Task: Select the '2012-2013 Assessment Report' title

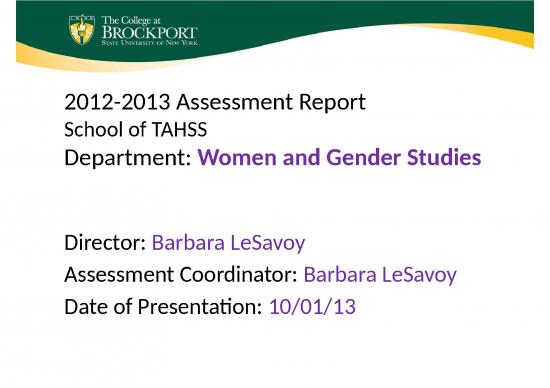Action: [215, 102]
